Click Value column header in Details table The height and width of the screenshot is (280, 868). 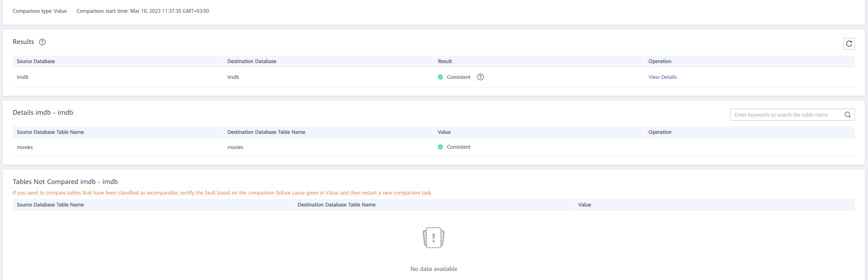444,132
